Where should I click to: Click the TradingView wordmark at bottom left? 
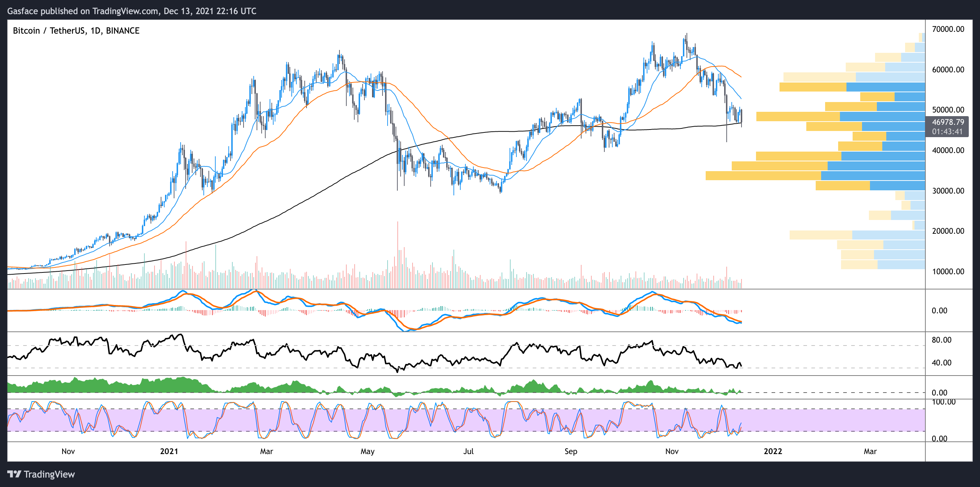coord(49,474)
